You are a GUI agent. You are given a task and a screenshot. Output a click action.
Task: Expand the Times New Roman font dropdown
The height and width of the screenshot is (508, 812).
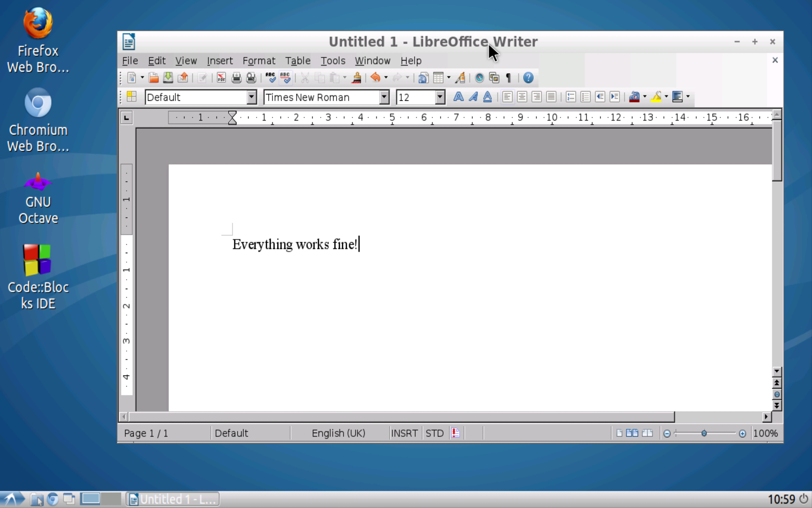pos(384,97)
